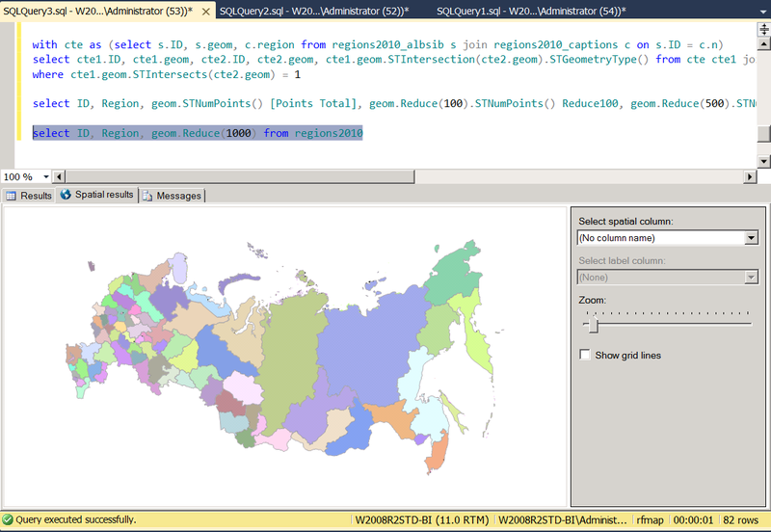771x532 pixels.
Task: Click the editor vertical scrollbar thumb
Action: [x=763, y=133]
